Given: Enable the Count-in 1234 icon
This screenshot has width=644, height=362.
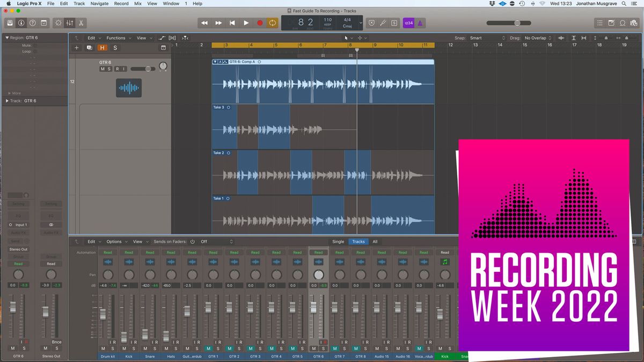Looking at the screenshot, I should [x=408, y=23].
